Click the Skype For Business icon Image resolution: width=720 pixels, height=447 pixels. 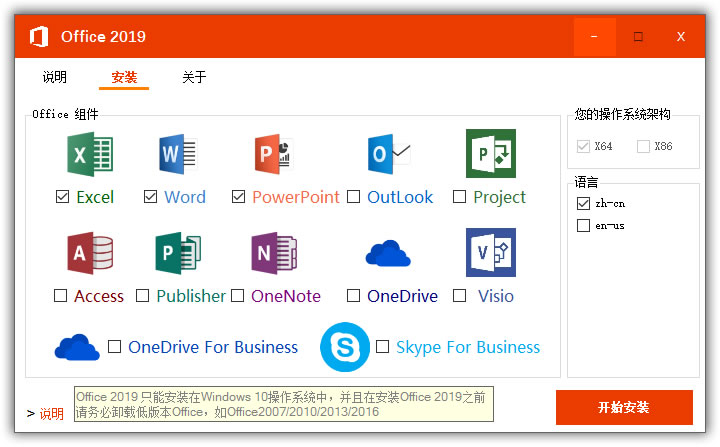[x=345, y=347]
